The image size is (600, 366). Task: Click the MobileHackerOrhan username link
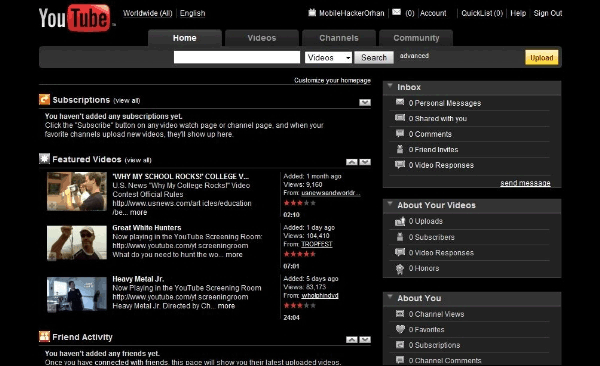[x=351, y=13]
